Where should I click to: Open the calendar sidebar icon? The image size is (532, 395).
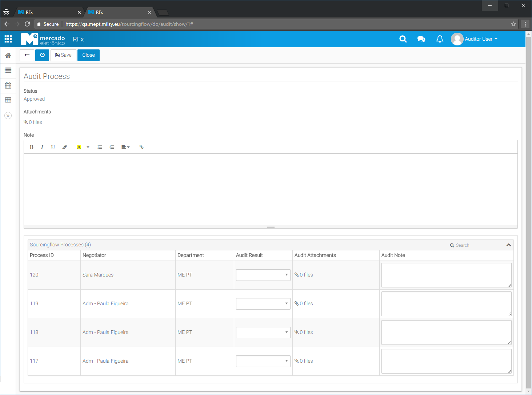point(8,85)
